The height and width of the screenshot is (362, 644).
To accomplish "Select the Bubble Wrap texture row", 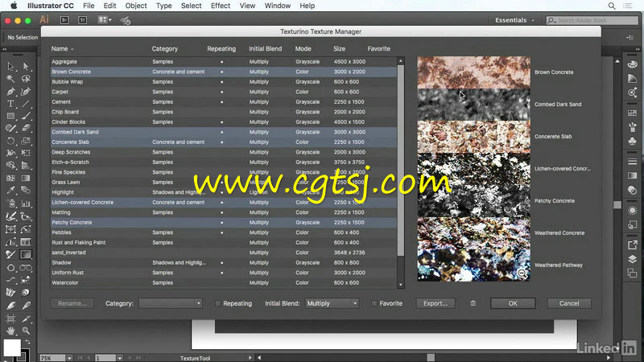I will (x=224, y=82).
